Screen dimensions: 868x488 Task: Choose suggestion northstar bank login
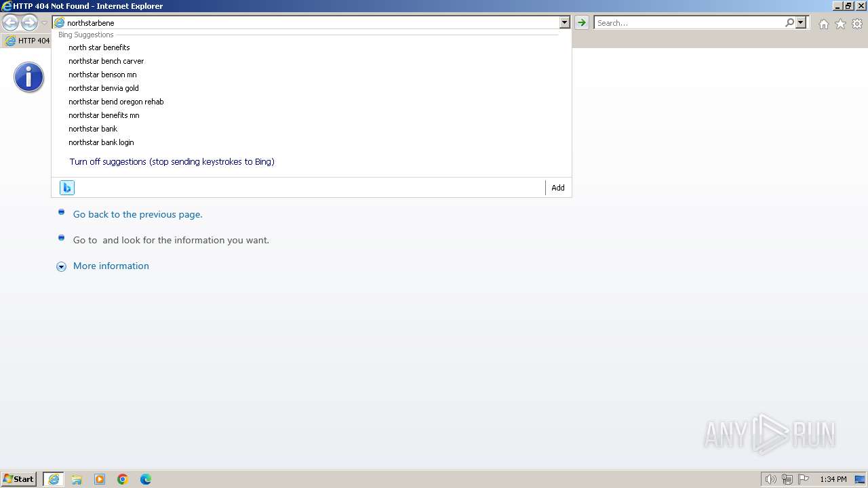(x=101, y=142)
